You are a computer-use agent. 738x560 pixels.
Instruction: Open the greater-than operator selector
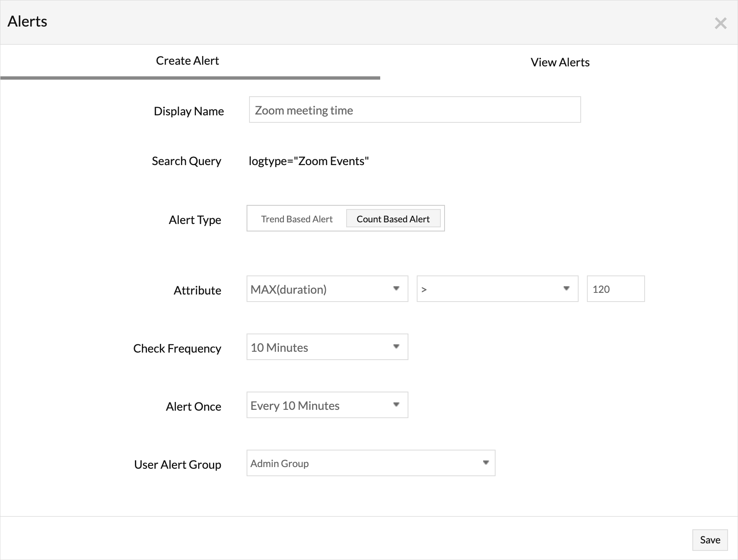(x=497, y=289)
